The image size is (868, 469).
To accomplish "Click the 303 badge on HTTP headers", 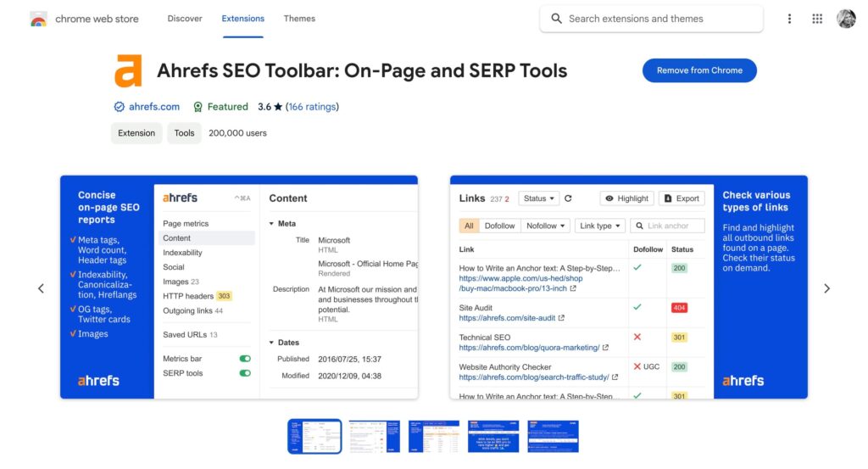I will point(224,296).
